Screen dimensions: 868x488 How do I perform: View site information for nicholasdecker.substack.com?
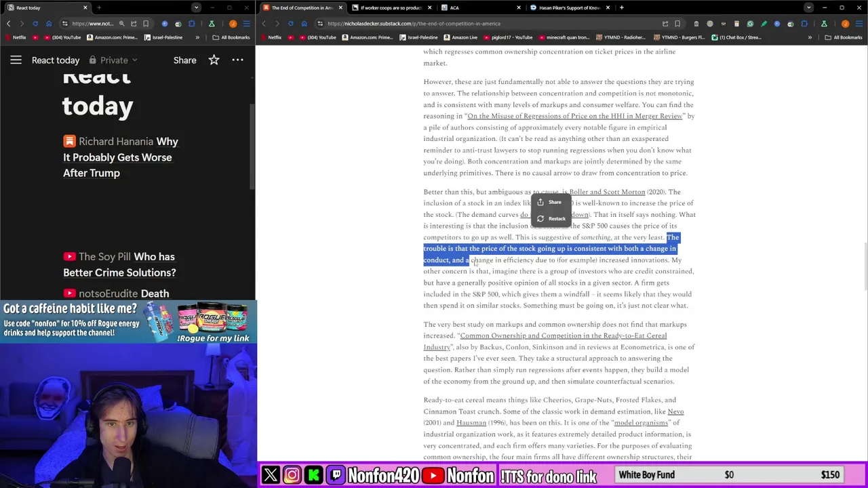[320, 24]
